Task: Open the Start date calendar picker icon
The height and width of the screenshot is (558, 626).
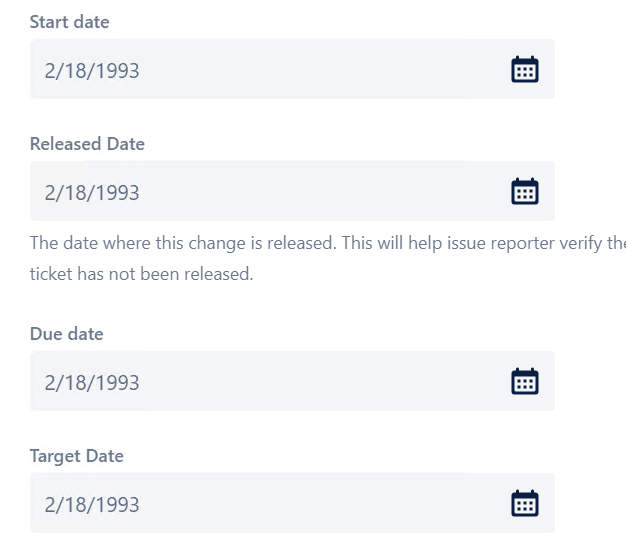Action: pyautogui.click(x=525, y=69)
